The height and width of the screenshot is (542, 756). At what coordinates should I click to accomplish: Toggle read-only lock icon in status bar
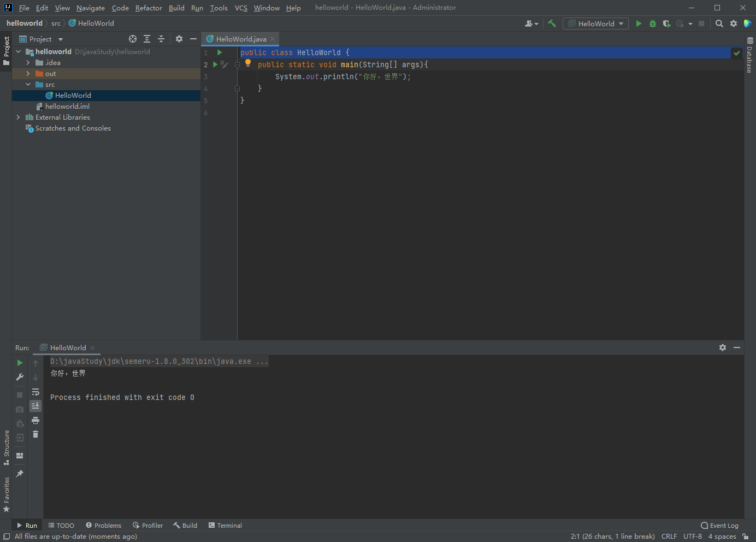[746, 537]
